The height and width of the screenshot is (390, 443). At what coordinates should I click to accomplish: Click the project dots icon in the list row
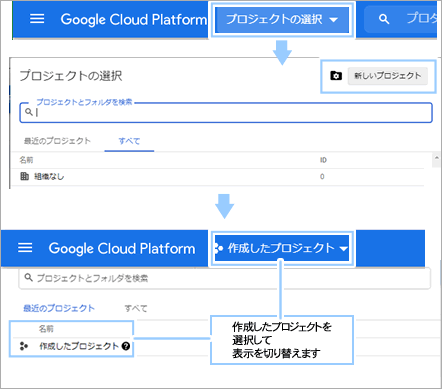(x=24, y=346)
